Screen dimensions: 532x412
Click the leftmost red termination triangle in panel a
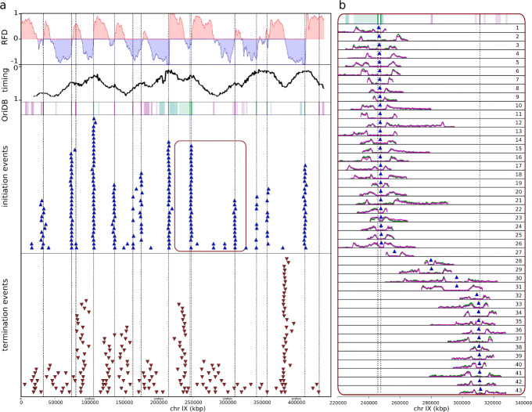[x=24, y=385]
